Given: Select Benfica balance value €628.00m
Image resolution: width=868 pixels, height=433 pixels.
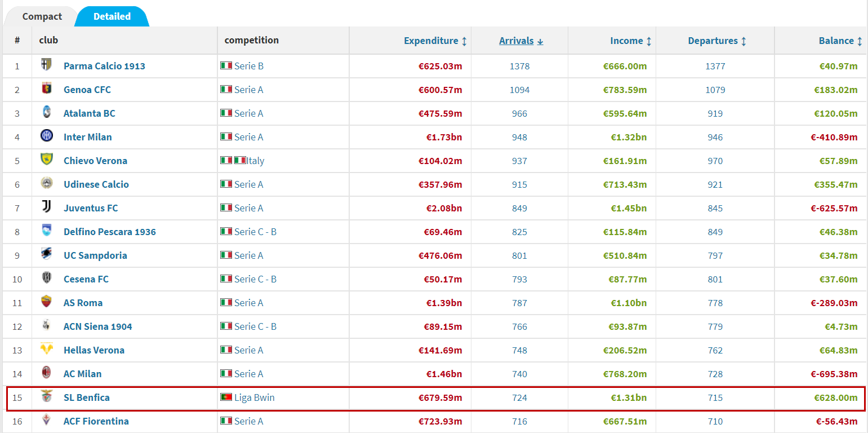Looking at the screenshot, I should 836,397.
